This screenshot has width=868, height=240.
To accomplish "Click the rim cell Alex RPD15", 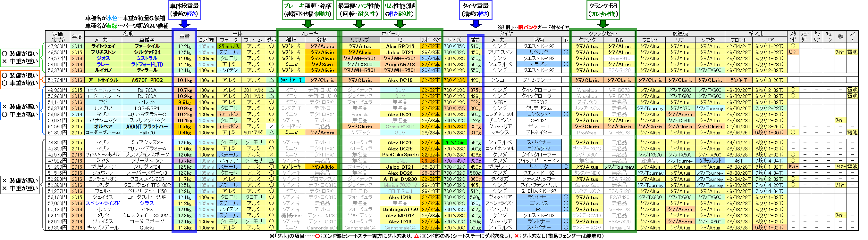I will click(x=400, y=46).
